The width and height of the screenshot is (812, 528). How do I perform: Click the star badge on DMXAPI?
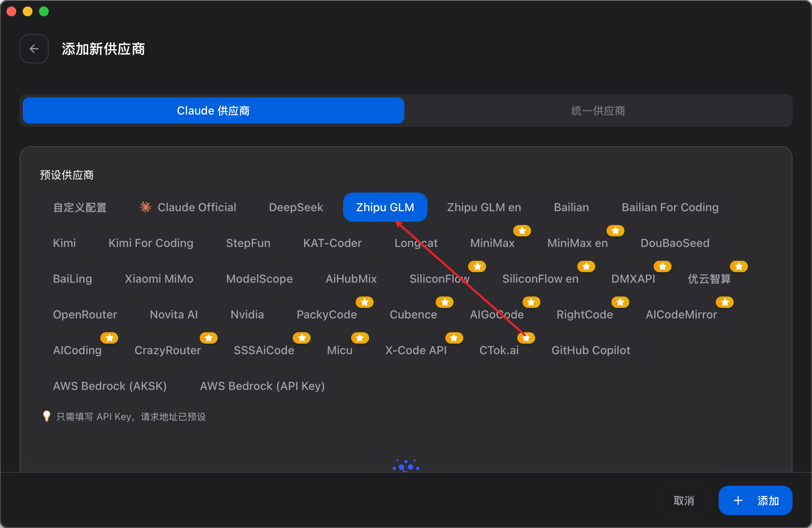click(x=663, y=266)
